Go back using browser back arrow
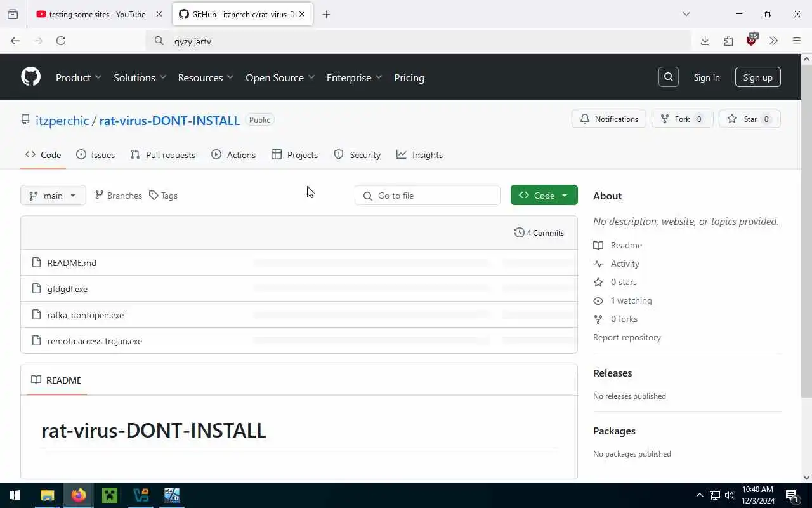This screenshot has height=508, width=812. point(15,41)
